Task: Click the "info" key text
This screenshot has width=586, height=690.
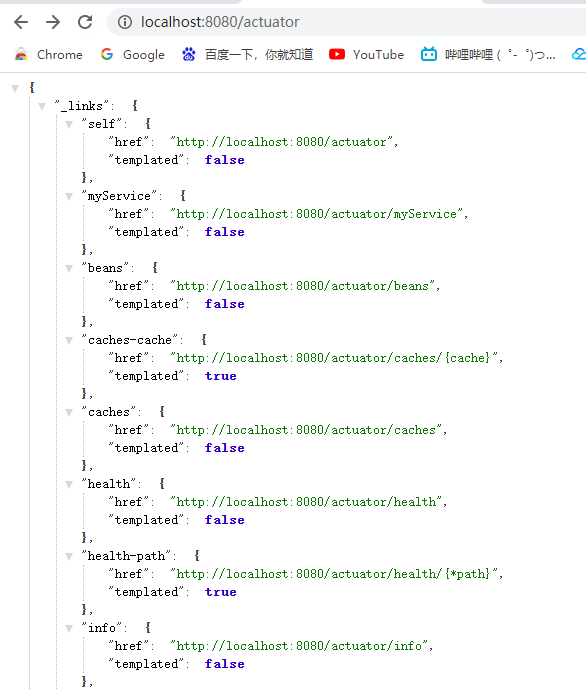Action: [102, 628]
